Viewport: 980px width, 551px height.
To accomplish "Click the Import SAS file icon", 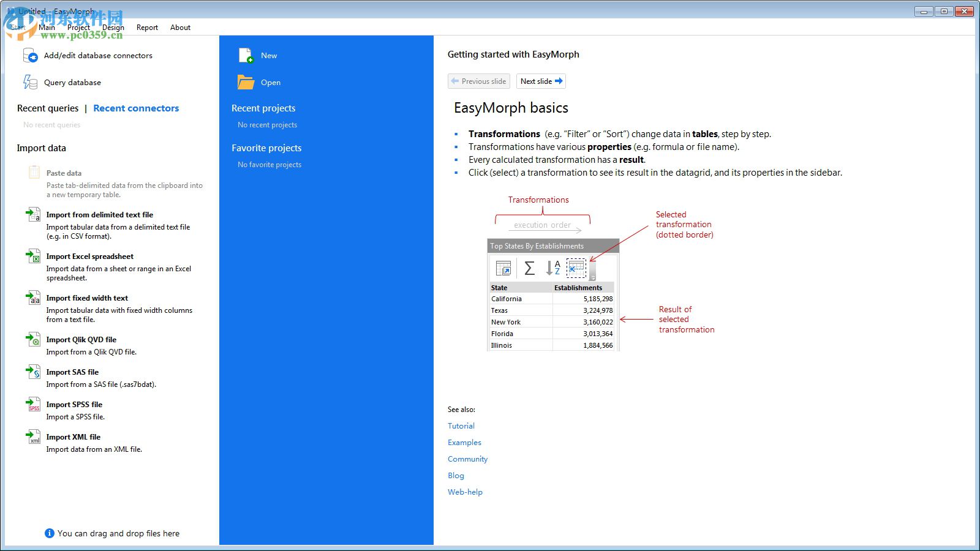I will tap(32, 372).
